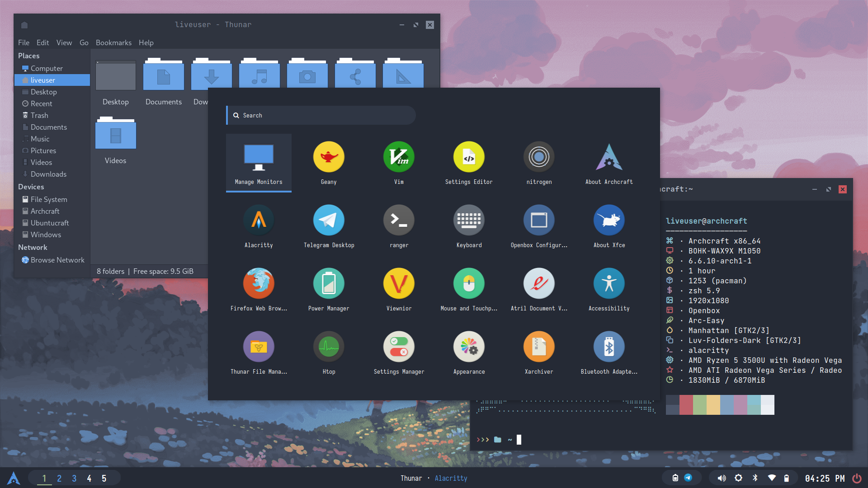Open the View menu in Thunar
Image resolution: width=868 pixels, height=488 pixels.
[64, 42]
